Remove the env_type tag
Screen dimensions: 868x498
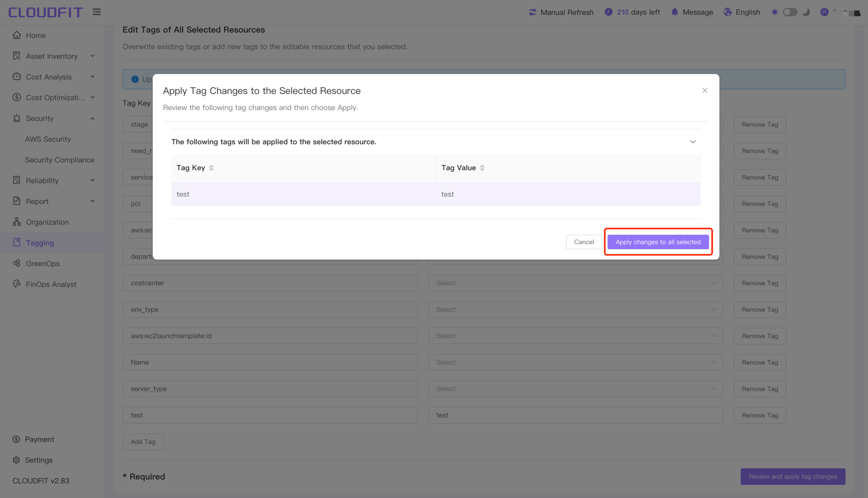pyautogui.click(x=760, y=310)
